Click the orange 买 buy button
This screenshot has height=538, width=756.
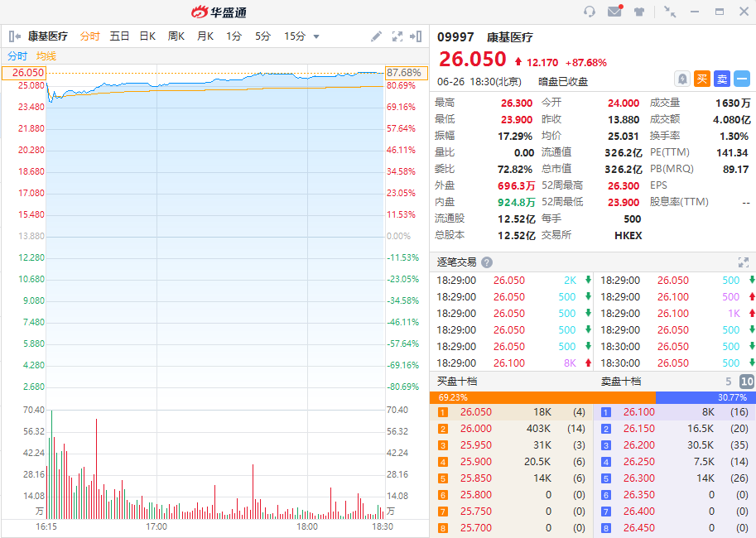click(x=702, y=79)
